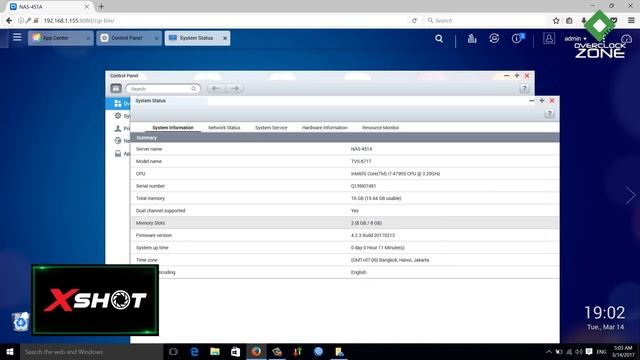Image resolution: width=640 pixels, height=360 pixels.
Task: Click the Control Panel help question icon
Action: (x=524, y=88)
